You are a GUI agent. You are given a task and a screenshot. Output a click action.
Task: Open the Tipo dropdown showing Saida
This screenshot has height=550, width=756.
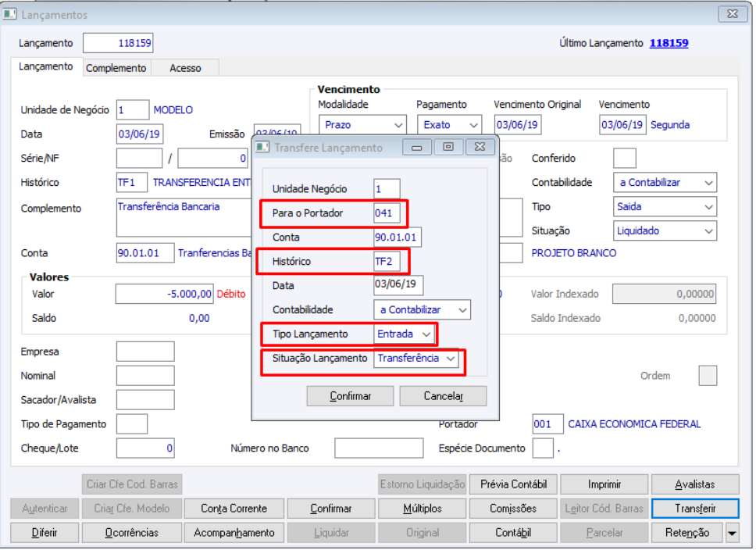[665, 206]
